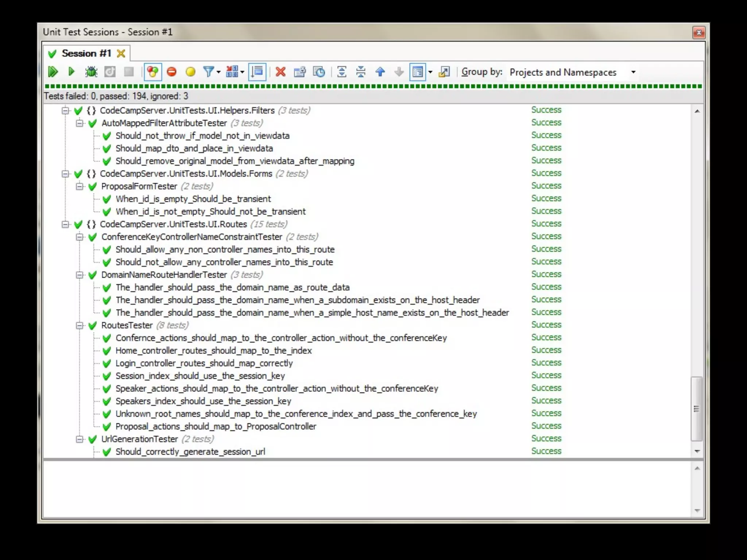This screenshot has width=747, height=560.
Task: Collapse the CodeCampServer.UnitTests.UI.Routes namespace node
Action: [65, 224]
